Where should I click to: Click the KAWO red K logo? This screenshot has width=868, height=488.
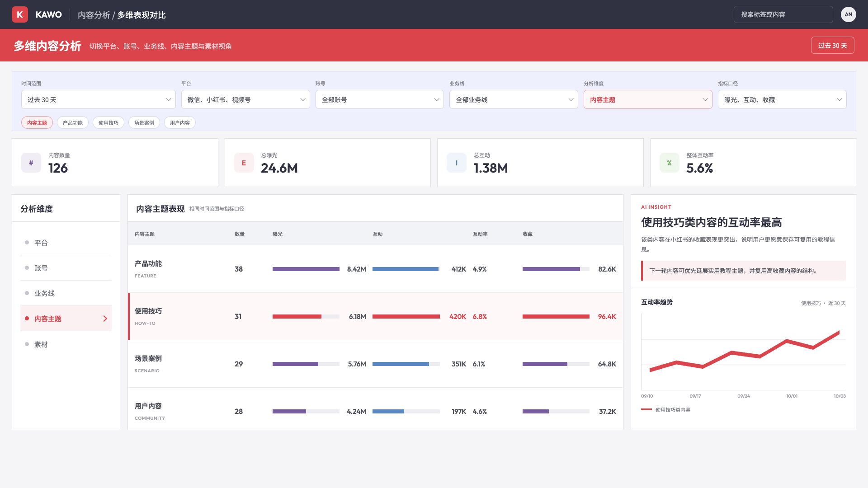point(20,14)
